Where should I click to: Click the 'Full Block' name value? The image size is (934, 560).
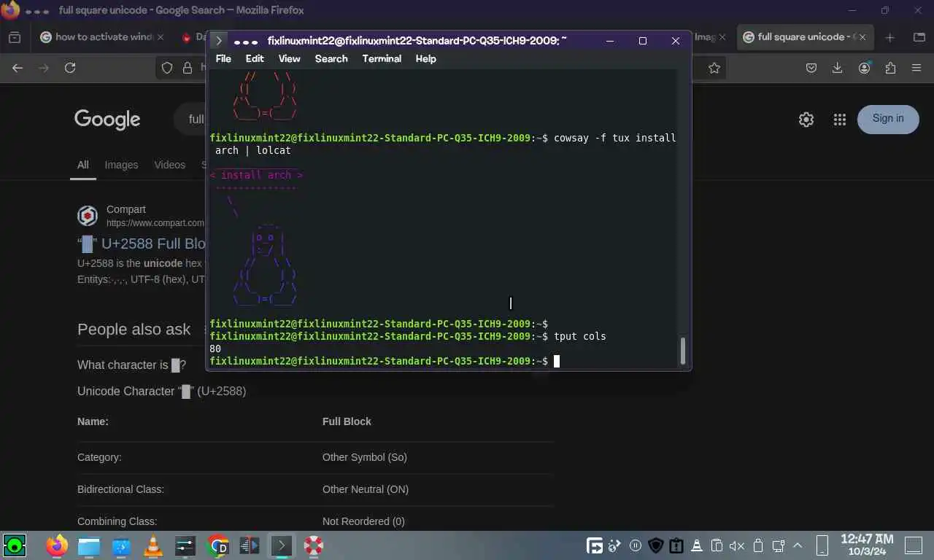click(347, 421)
